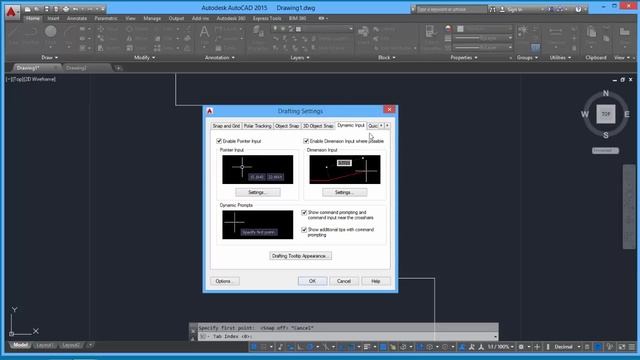
Task: Click the Lineweight display icon in status bar
Action: coord(367,347)
